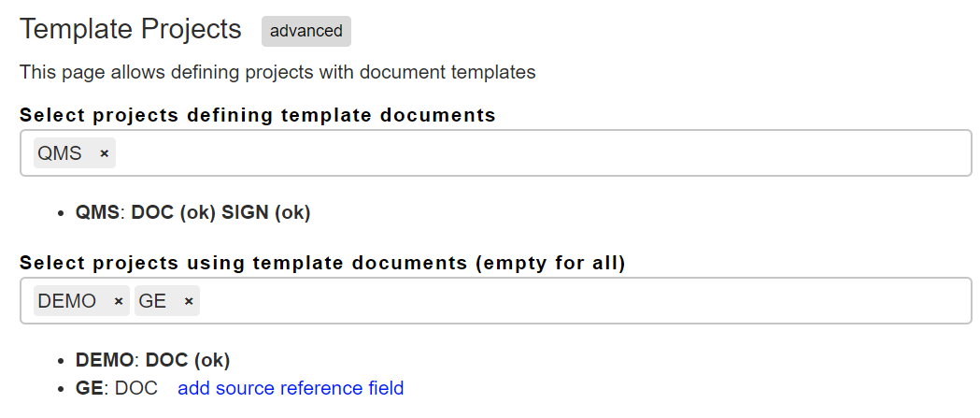
Task: Select the DEMO chip label
Action: coord(67,302)
